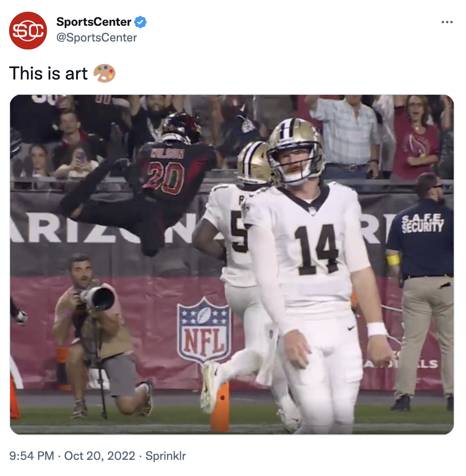
Task: Click the Sprinklr source label
Action: click(x=166, y=456)
